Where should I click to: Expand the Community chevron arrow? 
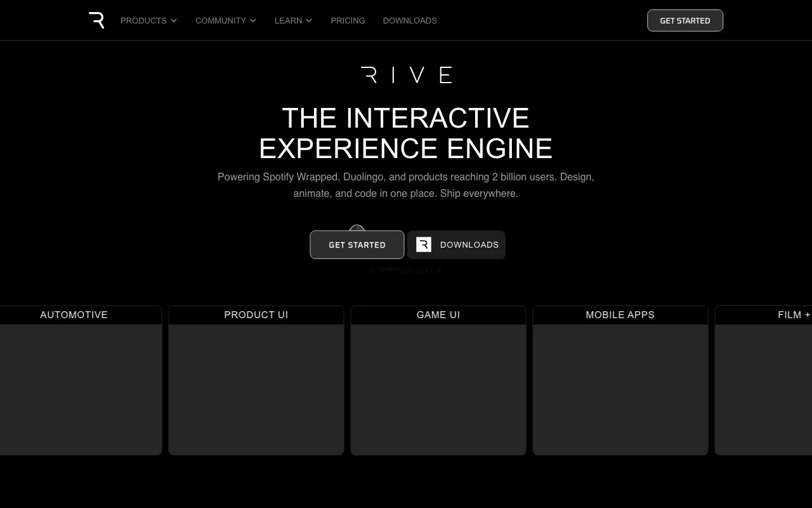pyautogui.click(x=253, y=20)
